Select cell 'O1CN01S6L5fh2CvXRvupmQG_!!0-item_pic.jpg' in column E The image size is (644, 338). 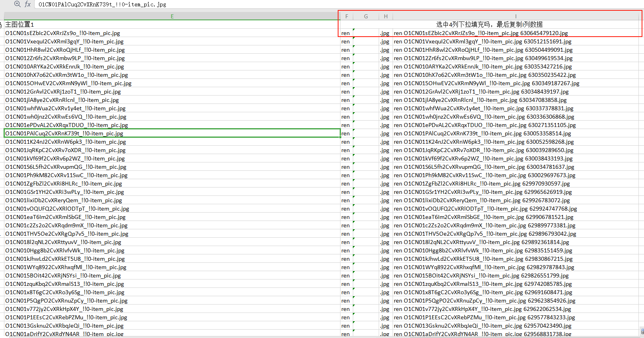click(172, 167)
